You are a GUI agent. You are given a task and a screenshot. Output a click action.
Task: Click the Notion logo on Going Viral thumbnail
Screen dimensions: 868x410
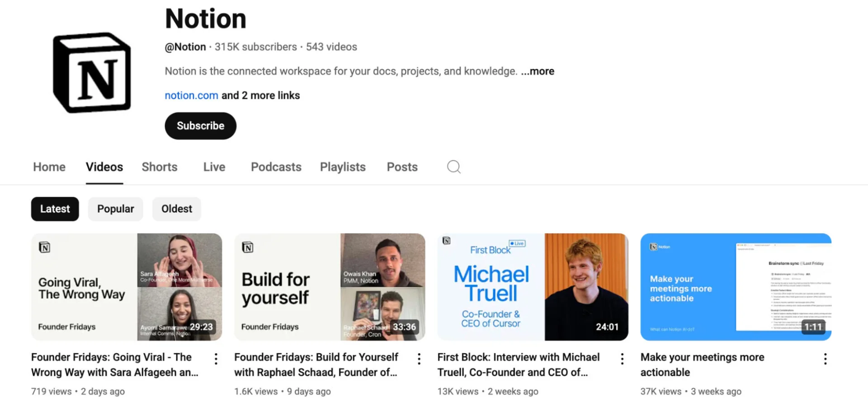point(44,247)
